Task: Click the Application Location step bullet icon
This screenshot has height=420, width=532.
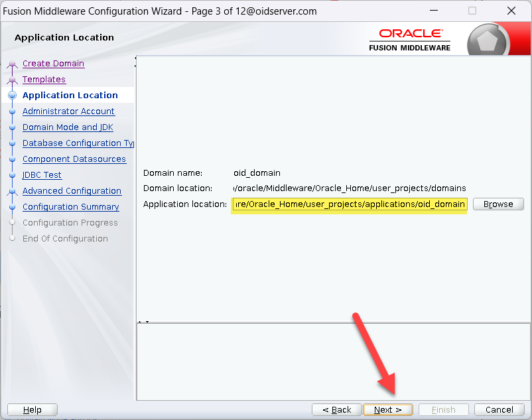Action: point(12,96)
